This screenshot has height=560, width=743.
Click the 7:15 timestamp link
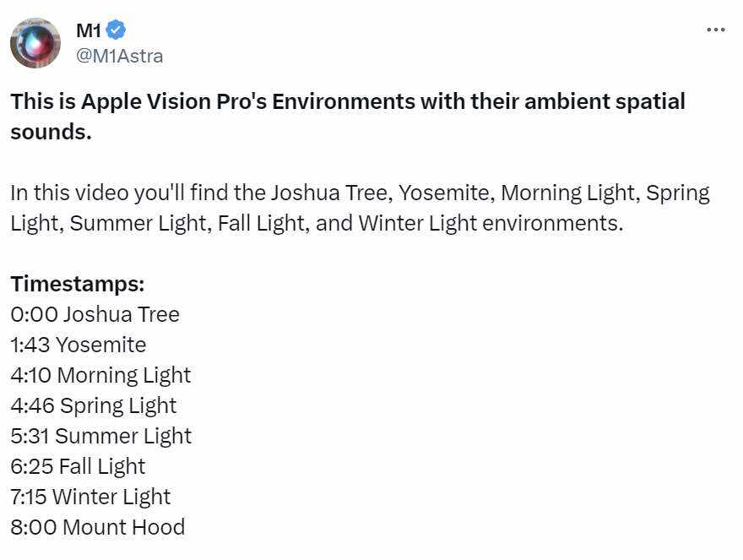[30, 497]
